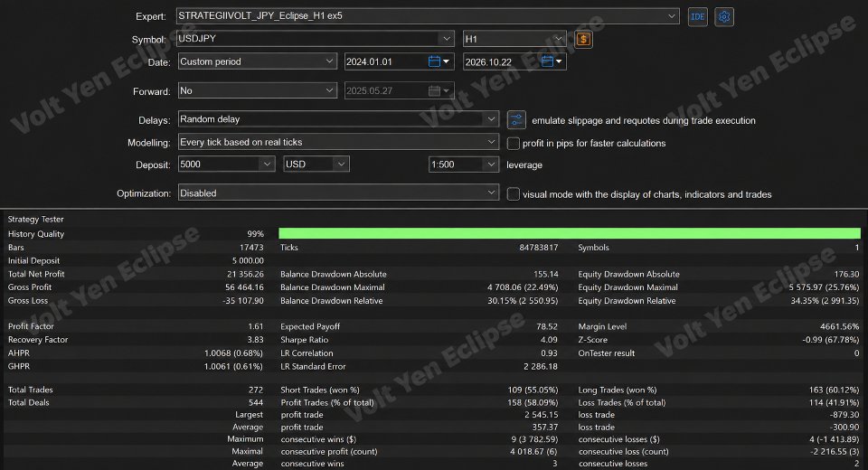Select Total Trades value 272
The image size is (868, 470).
coord(256,390)
